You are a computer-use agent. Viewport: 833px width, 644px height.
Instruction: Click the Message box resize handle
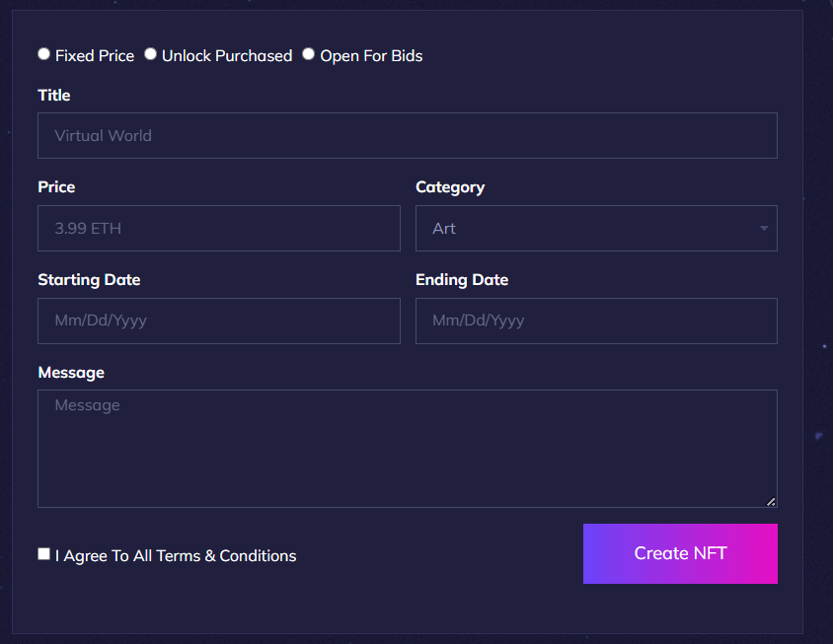(x=771, y=502)
